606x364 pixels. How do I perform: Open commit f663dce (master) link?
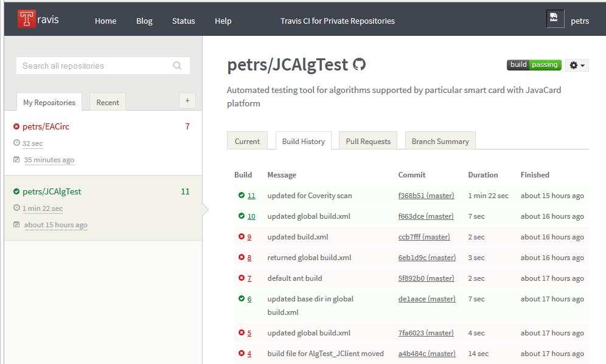[425, 216]
